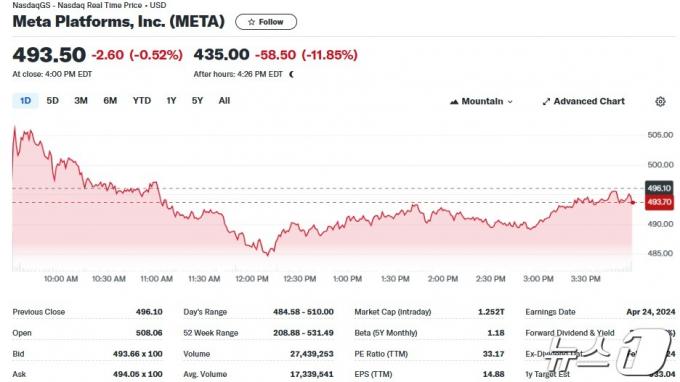680x382 pixels.
Task: Follow Meta Platforms stock
Action: (266, 22)
